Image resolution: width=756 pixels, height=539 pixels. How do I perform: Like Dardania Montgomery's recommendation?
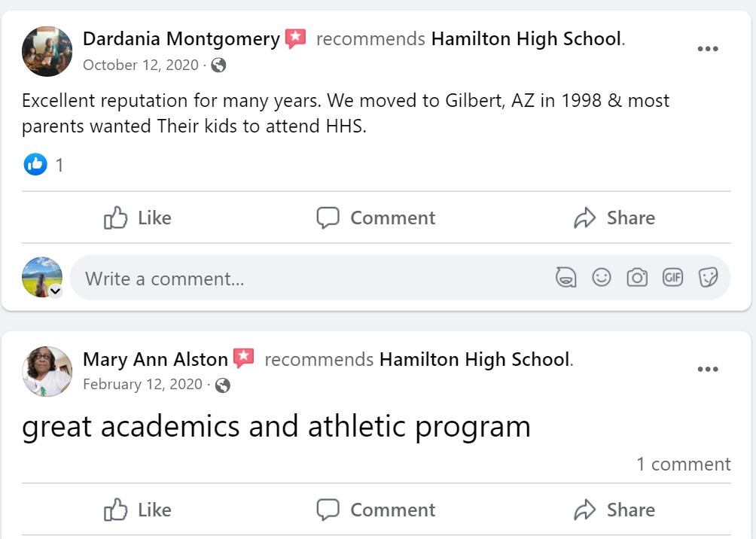138,218
